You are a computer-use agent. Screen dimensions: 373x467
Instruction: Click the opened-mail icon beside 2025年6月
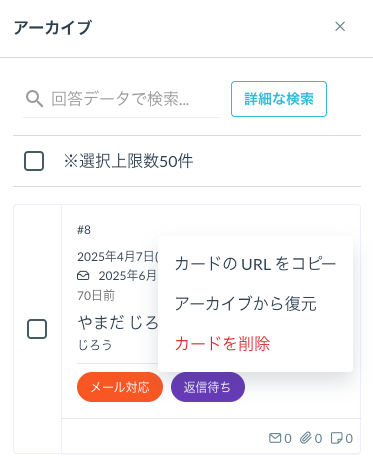pos(83,276)
